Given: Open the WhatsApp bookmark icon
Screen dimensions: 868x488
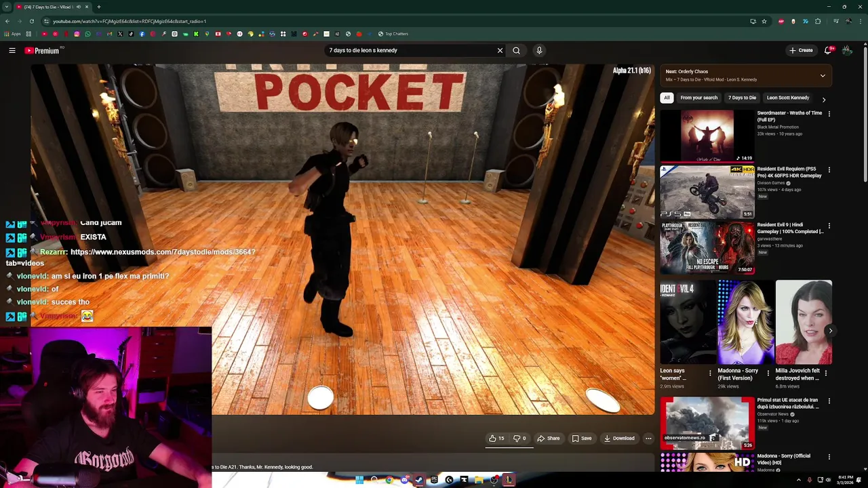Looking at the screenshot, I should 87,34.
